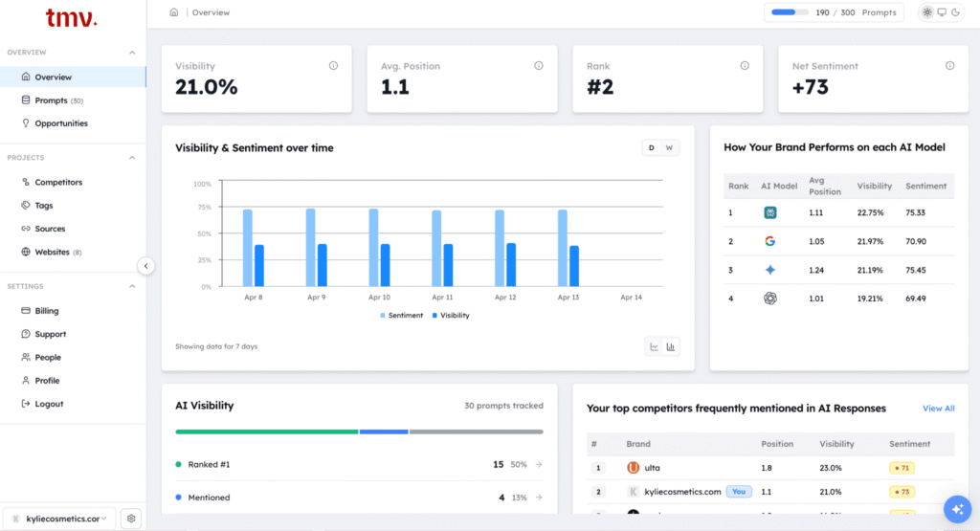Click the You badge
Screen dimensions: 980x531
[x=739, y=492]
